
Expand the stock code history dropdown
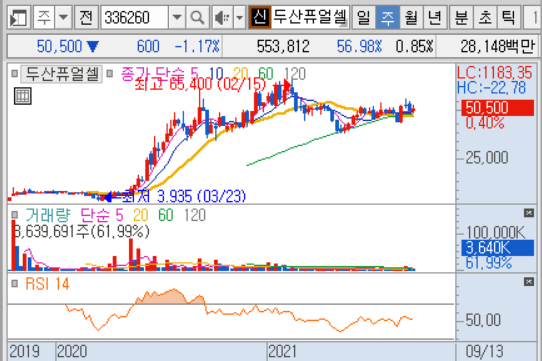click(x=177, y=17)
